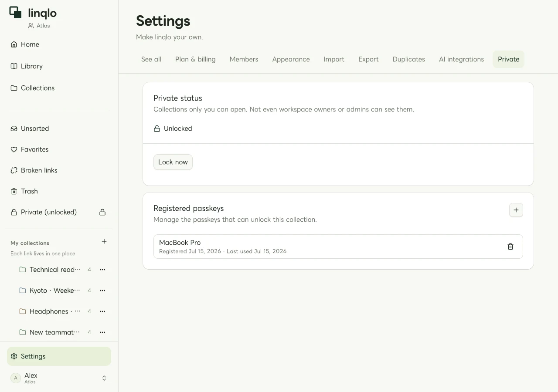Switch to the Duplicates tab
Image resolution: width=558 pixels, height=392 pixels.
coord(408,59)
